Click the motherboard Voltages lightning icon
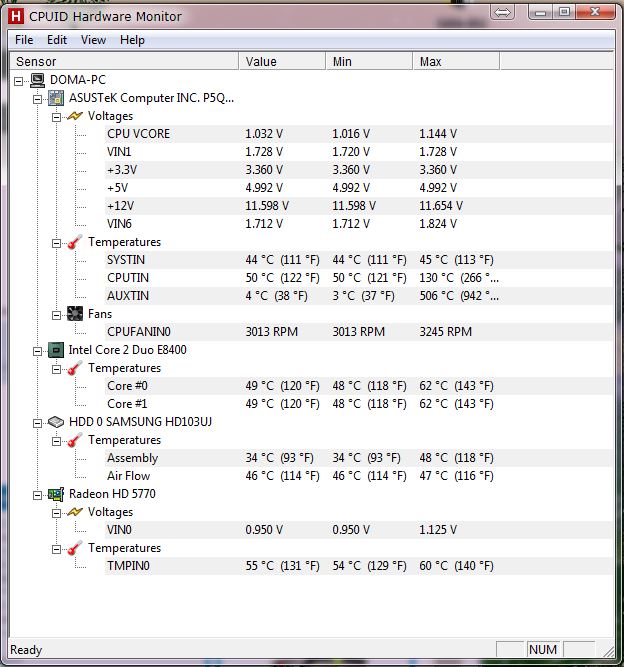The height and width of the screenshot is (667, 624). (75, 116)
